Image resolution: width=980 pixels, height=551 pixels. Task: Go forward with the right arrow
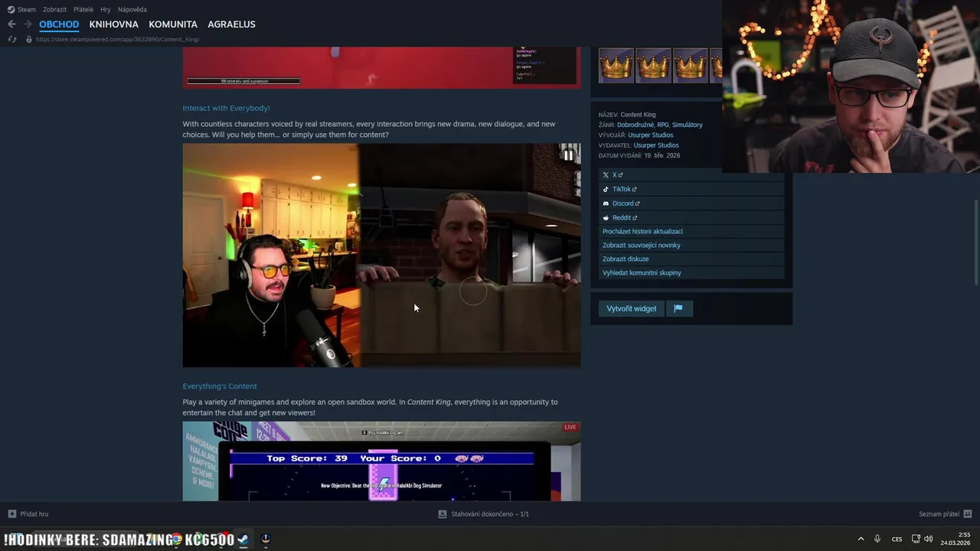click(28, 24)
